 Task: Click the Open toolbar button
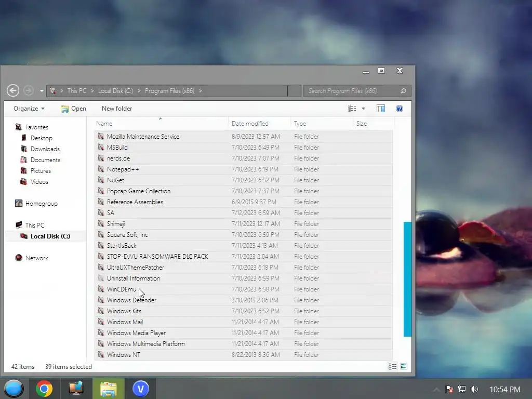click(73, 109)
